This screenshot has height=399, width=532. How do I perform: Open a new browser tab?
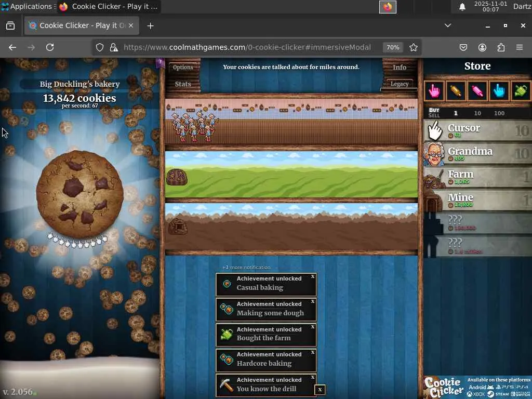click(x=150, y=26)
